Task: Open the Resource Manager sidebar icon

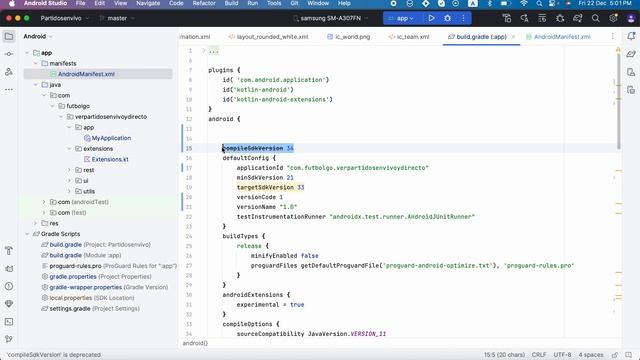Action: (9, 71)
